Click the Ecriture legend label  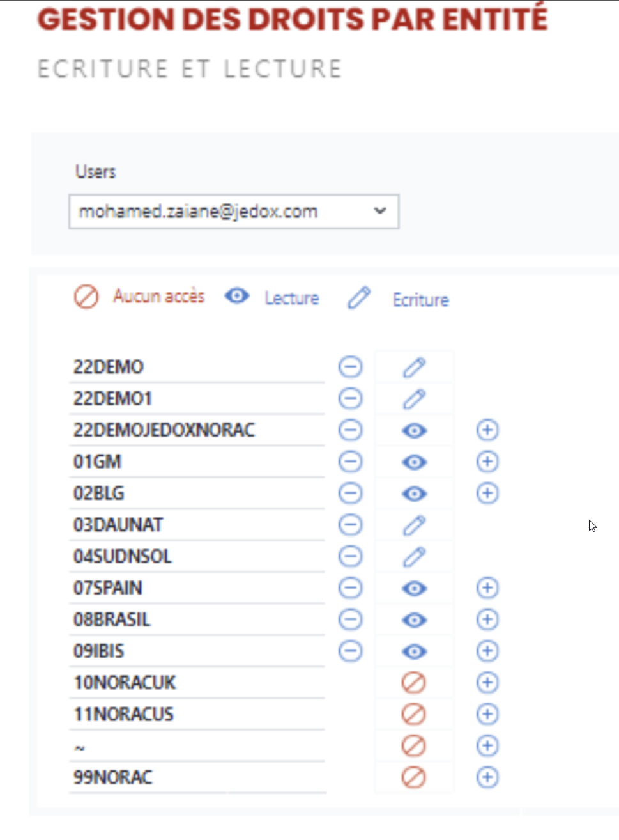tap(420, 300)
